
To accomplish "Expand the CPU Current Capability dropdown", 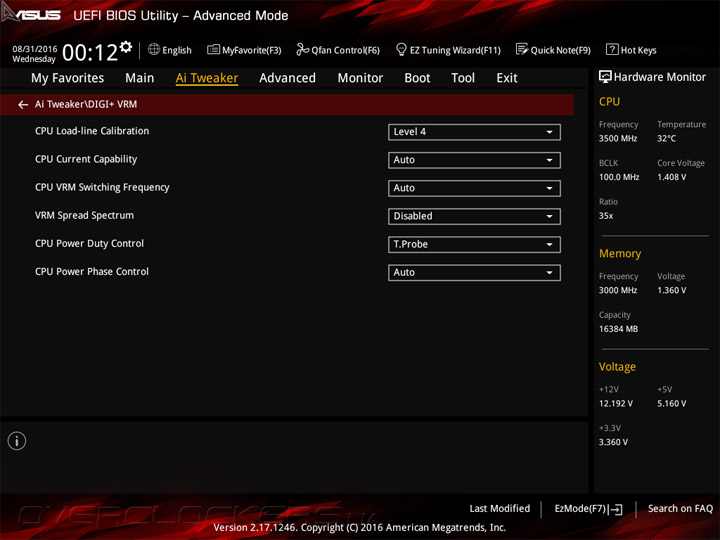I will click(474, 160).
